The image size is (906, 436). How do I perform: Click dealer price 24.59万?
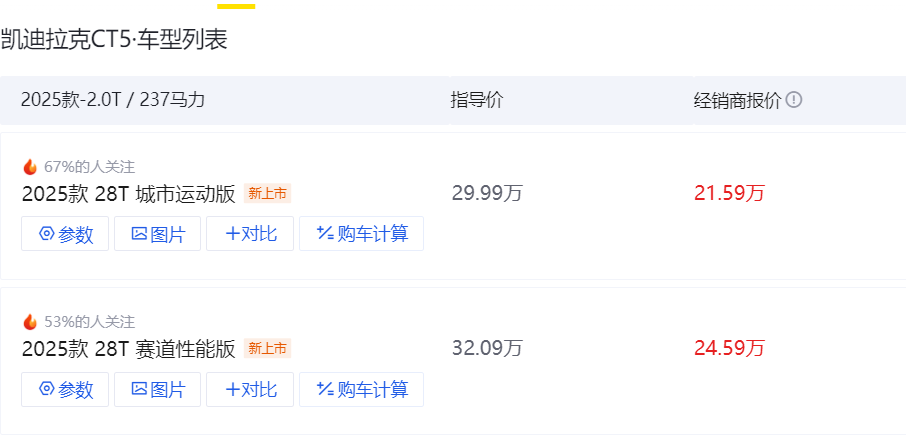[729, 348]
